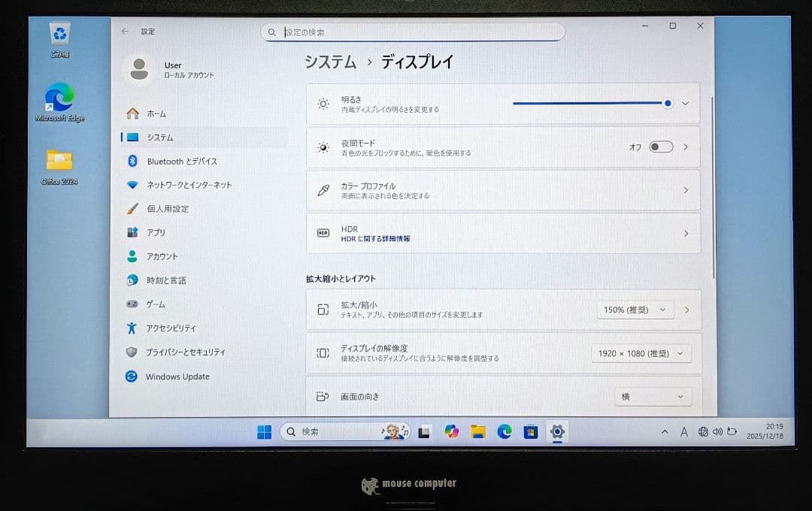The width and height of the screenshot is (812, 511).
Task: Open HDR settings row
Action: pos(503,233)
